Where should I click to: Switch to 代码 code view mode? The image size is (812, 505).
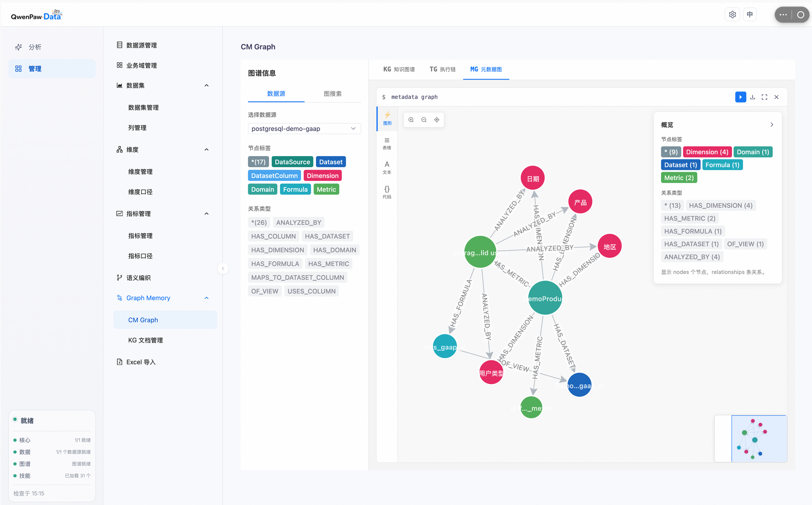[x=387, y=192]
